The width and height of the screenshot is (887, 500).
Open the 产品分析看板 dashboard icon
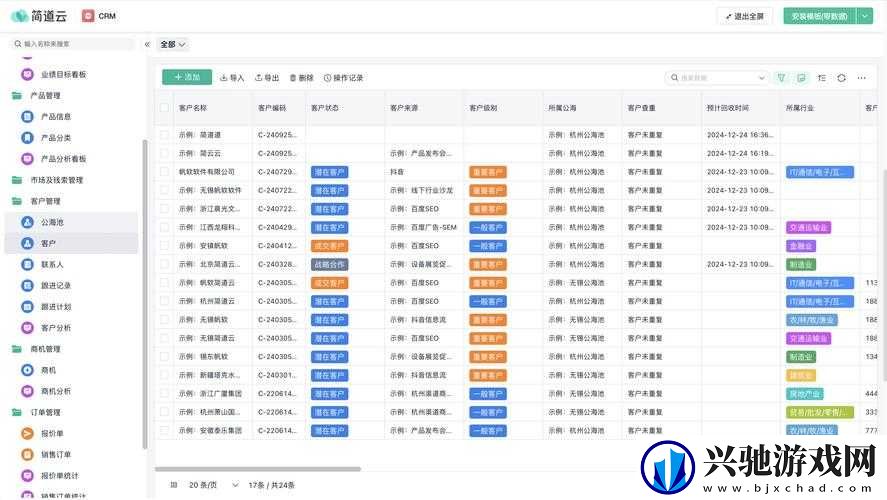27,159
